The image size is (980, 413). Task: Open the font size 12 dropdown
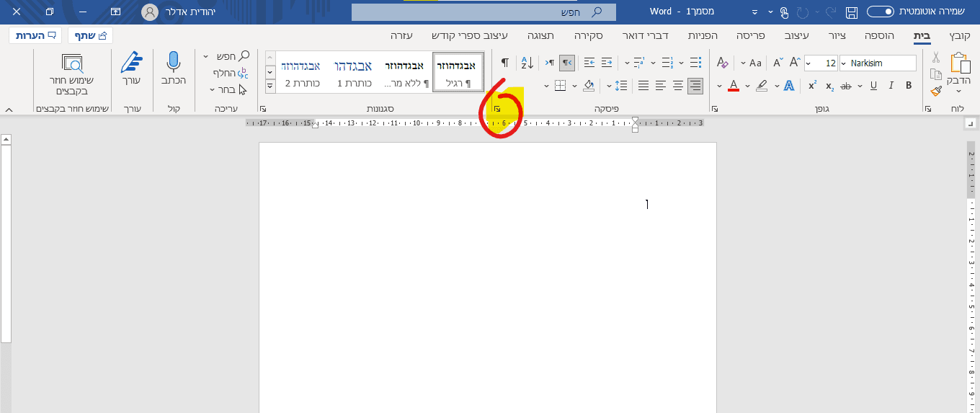pyautogui.click(x=809, y=63)
